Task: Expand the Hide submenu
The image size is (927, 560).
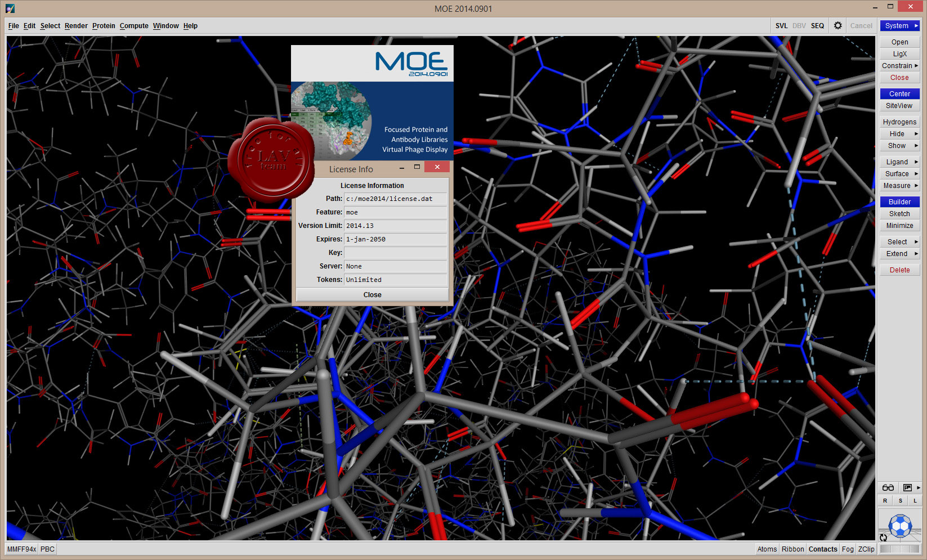Action: pyautogui.click(x=900, y=133)
